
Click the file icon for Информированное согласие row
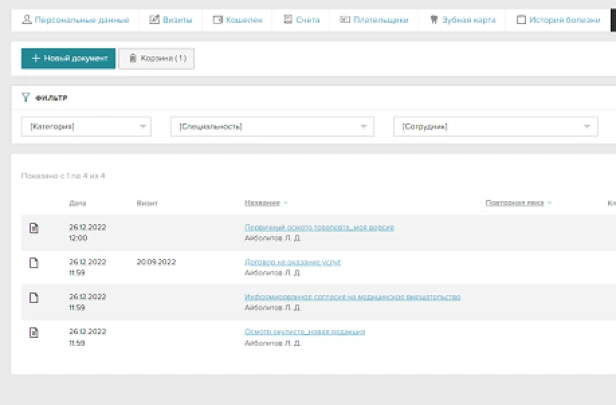click(x=34, y=297)
